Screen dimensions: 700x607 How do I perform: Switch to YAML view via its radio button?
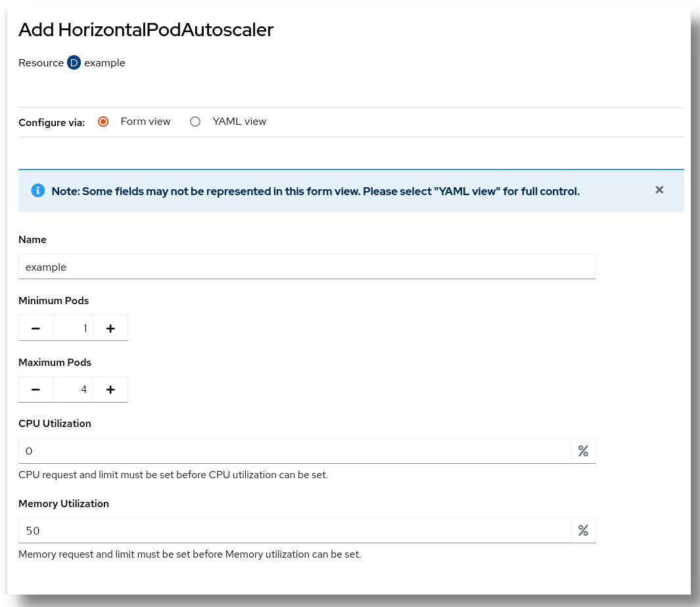[x=195, y=122]
